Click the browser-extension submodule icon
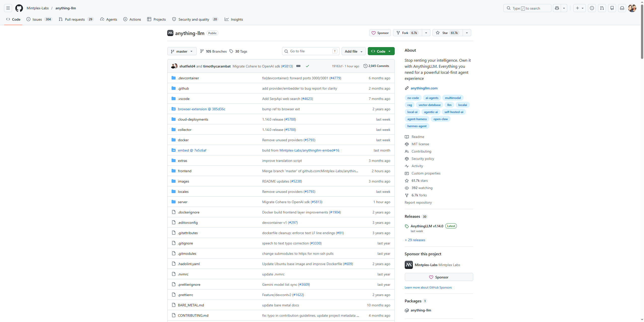 (174, 109)
